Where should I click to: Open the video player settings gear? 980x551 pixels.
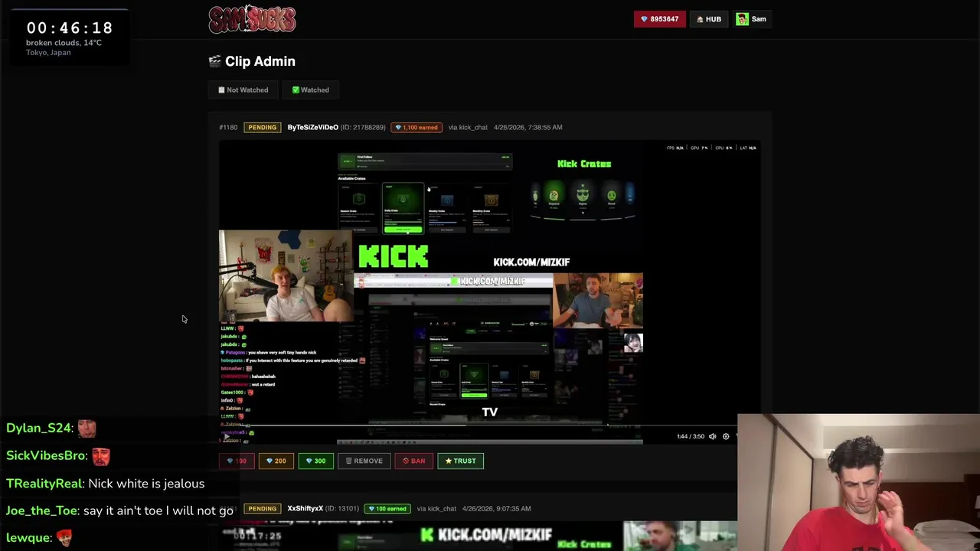[726, 436]
